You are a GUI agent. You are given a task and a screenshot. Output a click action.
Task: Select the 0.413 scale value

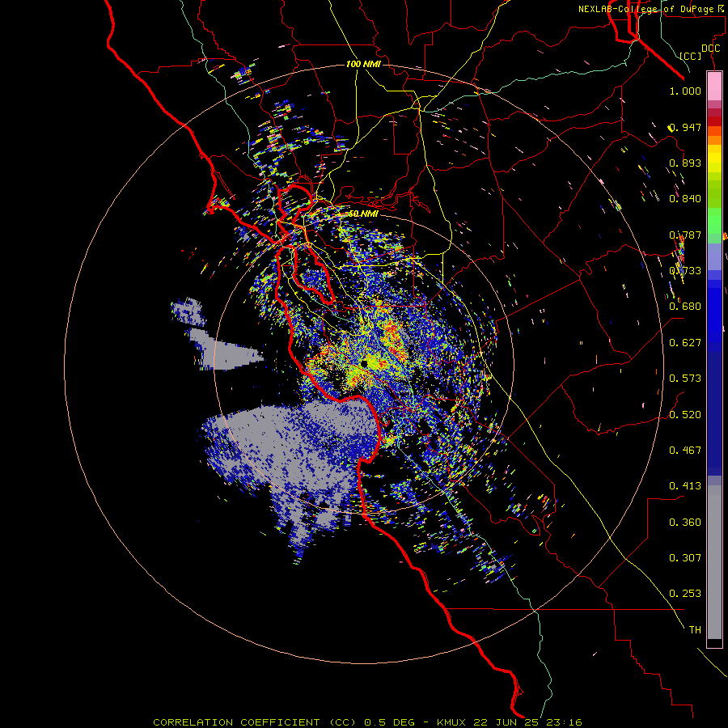(685, 486)
